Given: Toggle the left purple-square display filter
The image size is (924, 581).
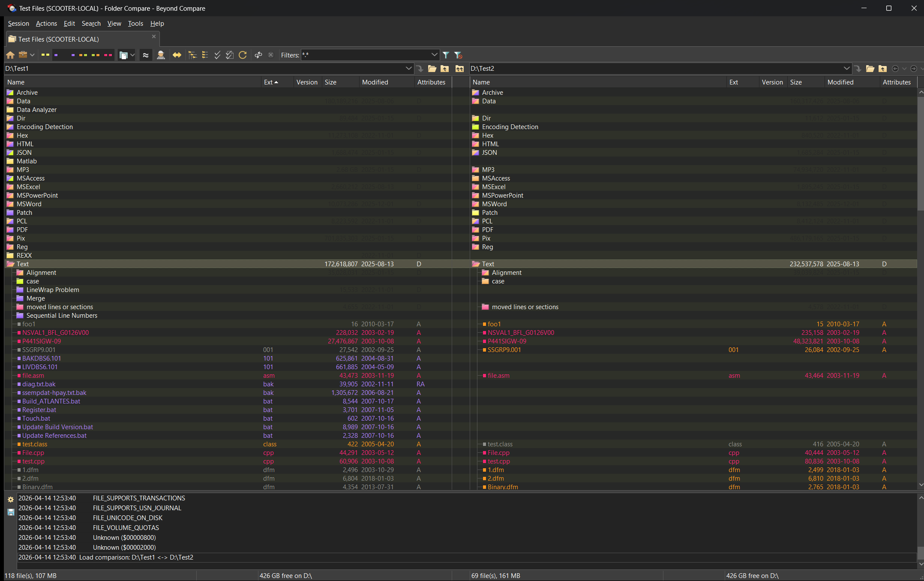Looking at the screenshot, I should (x=56, y=55).
